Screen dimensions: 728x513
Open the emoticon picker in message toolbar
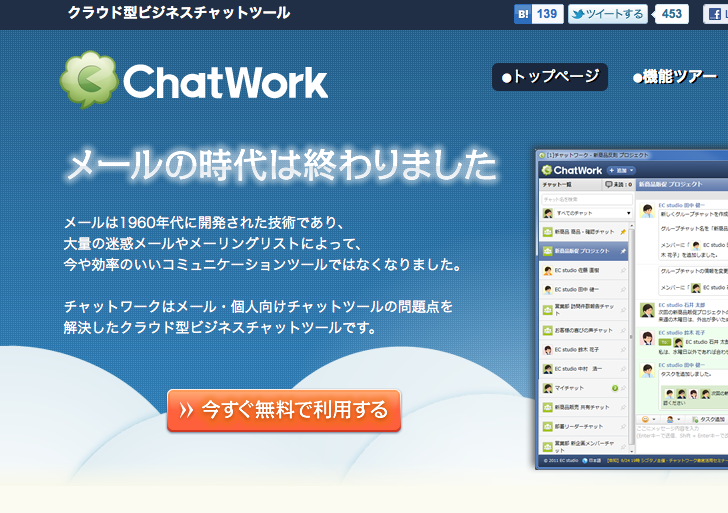point(648,419)
